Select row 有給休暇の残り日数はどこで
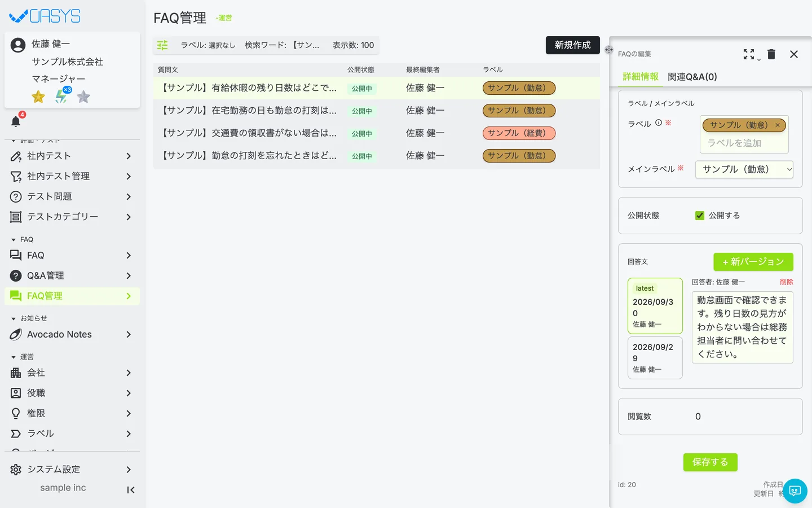This screenshot has width=812, height=508. pos(377,88)
